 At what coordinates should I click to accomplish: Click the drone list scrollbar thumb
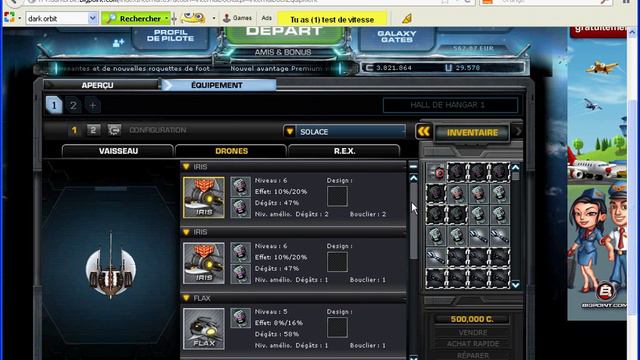(413, 222)
